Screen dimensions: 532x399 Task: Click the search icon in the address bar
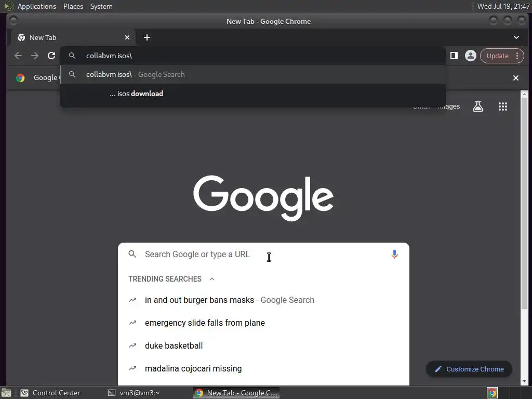[72, 56]
